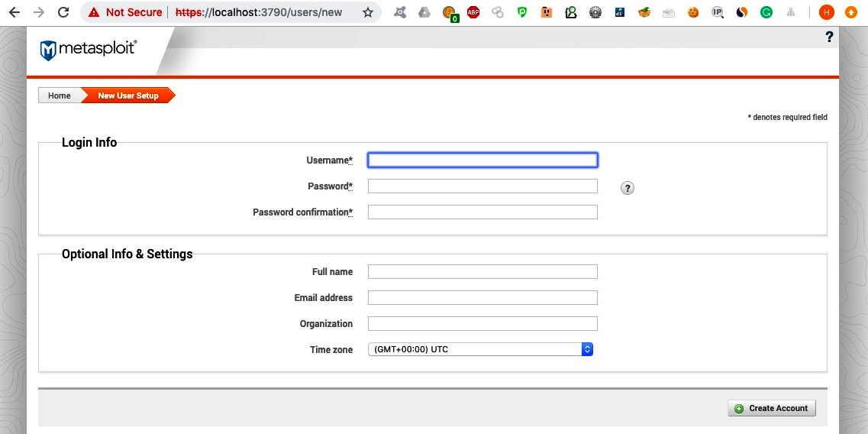Image resolution: width=868 pixels, height=434 pixels.
Task: Open the ABP Adblock Plus extension
Action: tap(473, 12)
